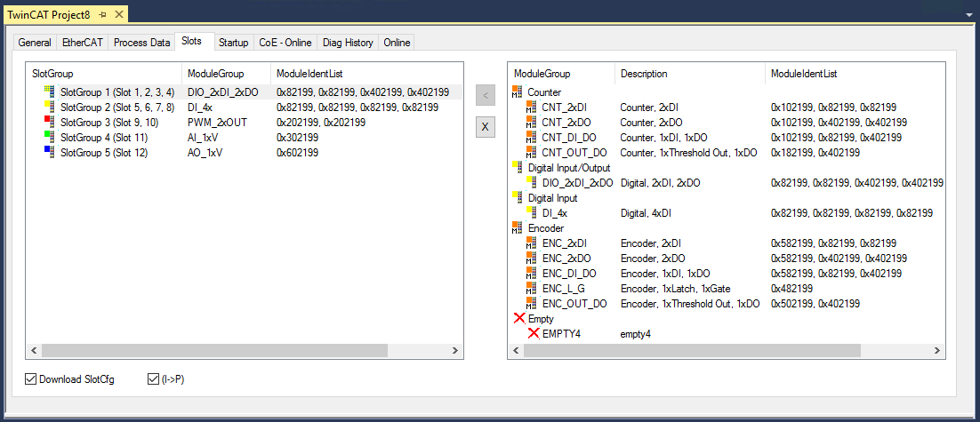The image size is (980, 422).
Task: Click the ENC_DI_DO module icon
Action: (532, 272)
